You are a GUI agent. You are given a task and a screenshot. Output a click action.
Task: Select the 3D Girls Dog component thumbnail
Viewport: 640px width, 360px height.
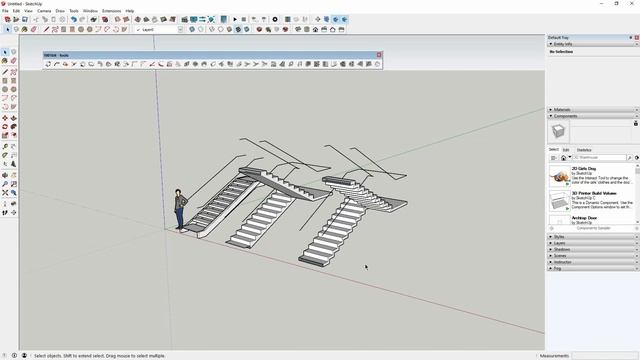[x=560, y=176]
